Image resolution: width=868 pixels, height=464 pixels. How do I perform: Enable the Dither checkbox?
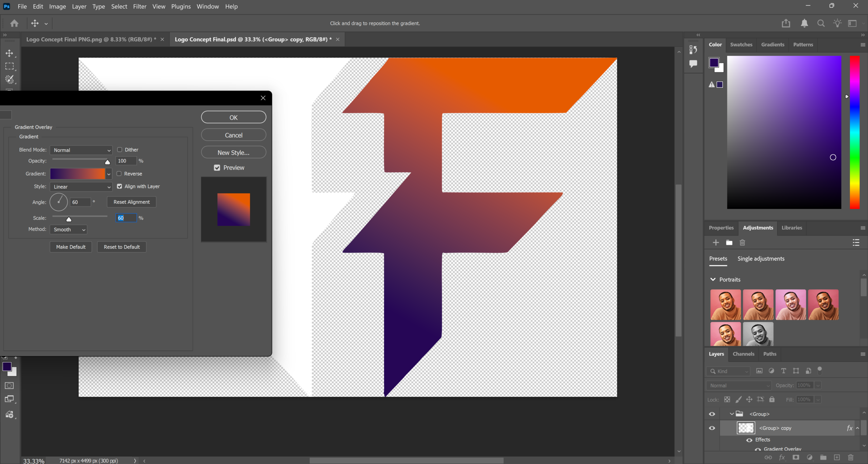(x=120, y=150)
